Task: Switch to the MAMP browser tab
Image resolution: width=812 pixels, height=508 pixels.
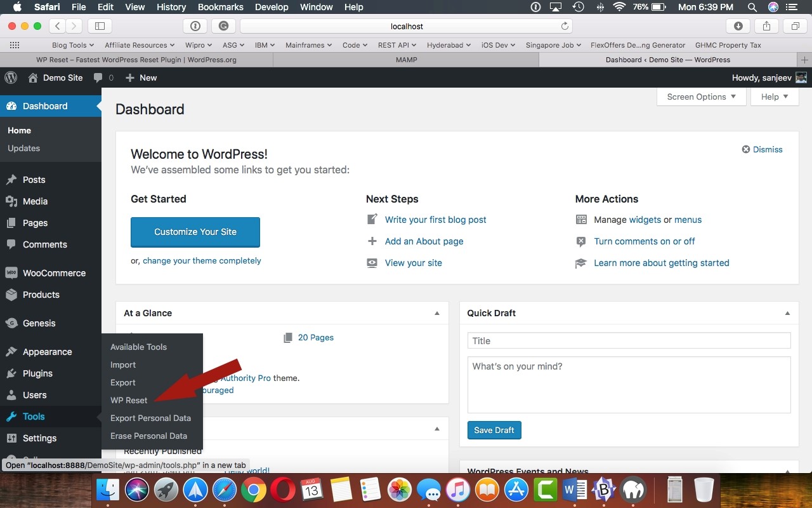Action: click(406, 59)
